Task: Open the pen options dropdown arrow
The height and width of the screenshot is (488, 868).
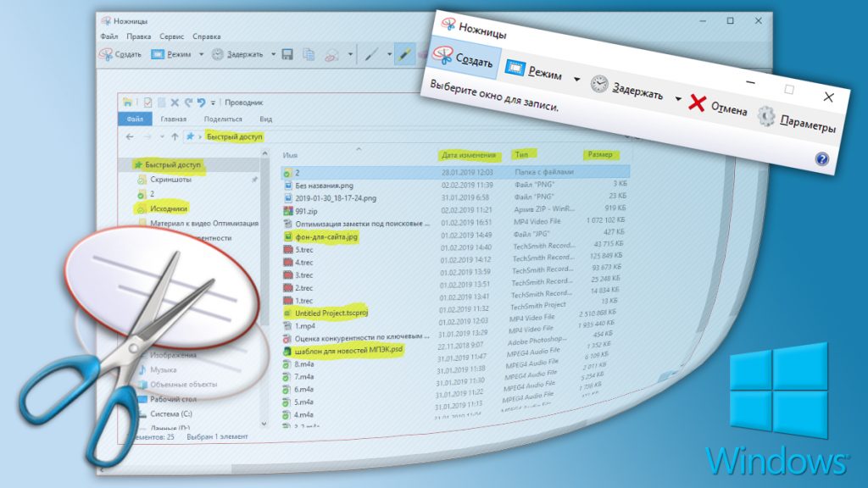Action: [x=389, y=54]
